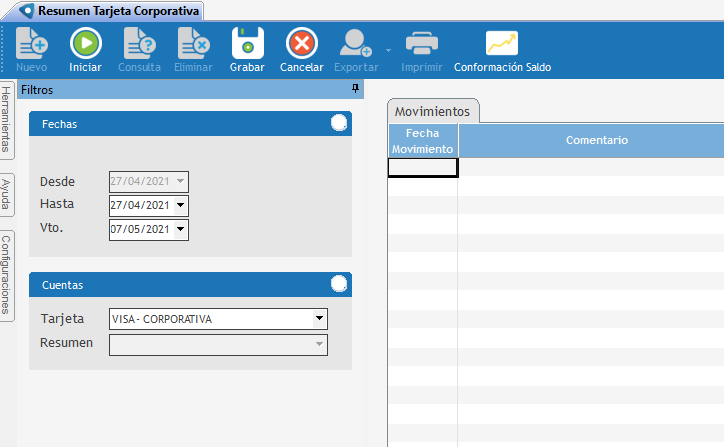The height and width of the screenshot is (447, 724).
Task: Click the first Fecha Movimiento cell
Action: (x=422, y=168)
